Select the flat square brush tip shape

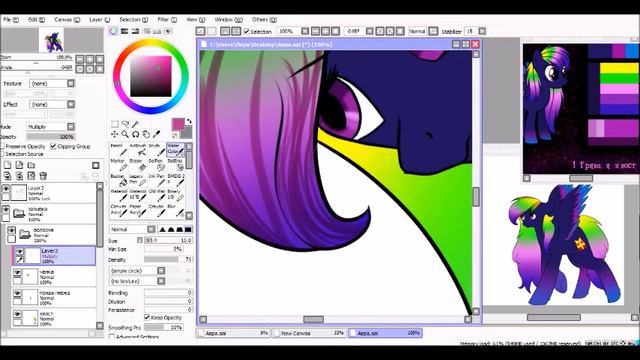point(188,229)
